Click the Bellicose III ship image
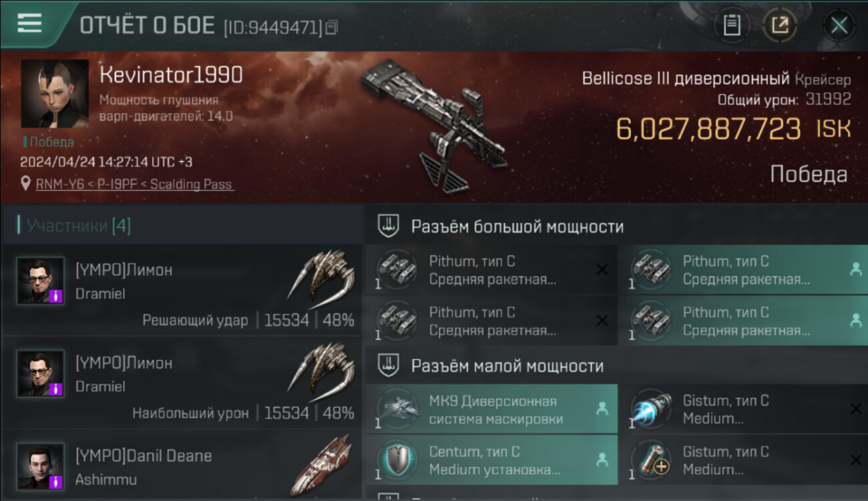Image resolution: width=868 pixels, height=501 pixels. 435,126
